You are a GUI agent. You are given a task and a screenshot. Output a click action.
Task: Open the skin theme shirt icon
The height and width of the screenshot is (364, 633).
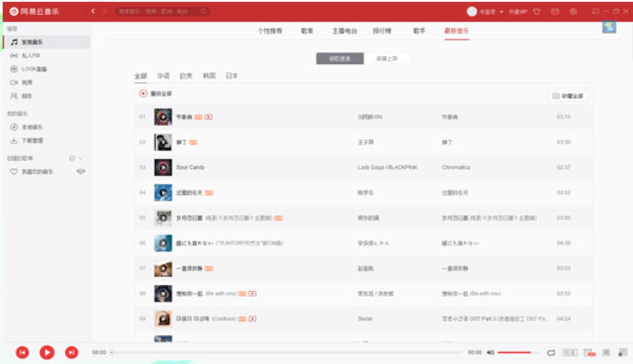point(534,11)
